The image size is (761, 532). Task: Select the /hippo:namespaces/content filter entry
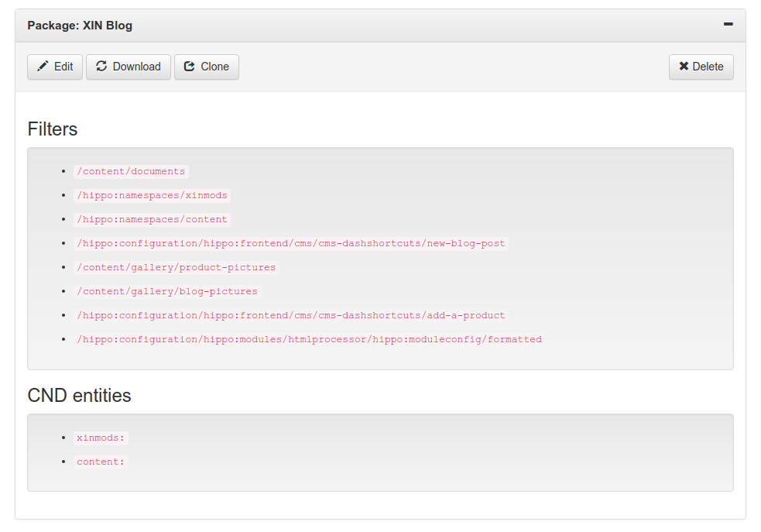152,219
